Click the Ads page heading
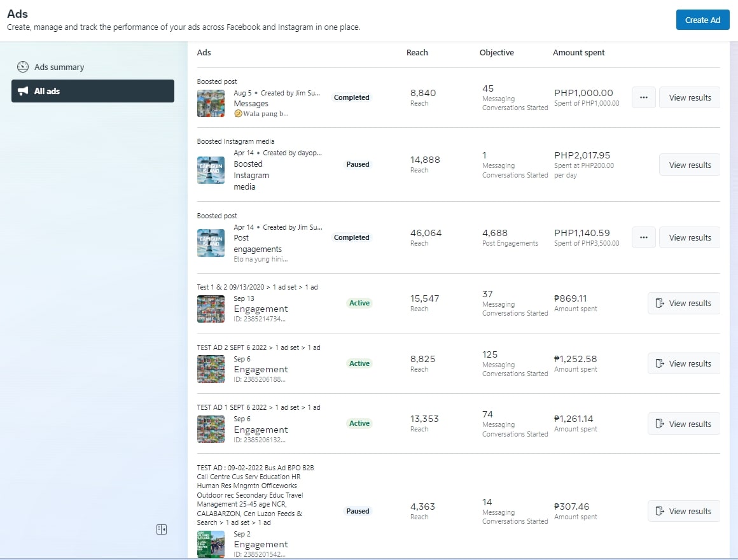Screen dimensions: 738x560 click(x=17, y=13)
